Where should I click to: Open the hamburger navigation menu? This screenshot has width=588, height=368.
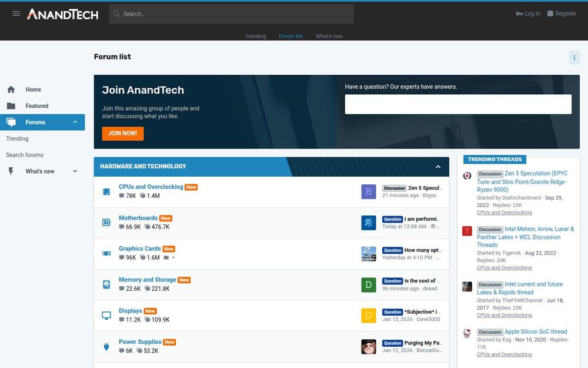[16, 14]
